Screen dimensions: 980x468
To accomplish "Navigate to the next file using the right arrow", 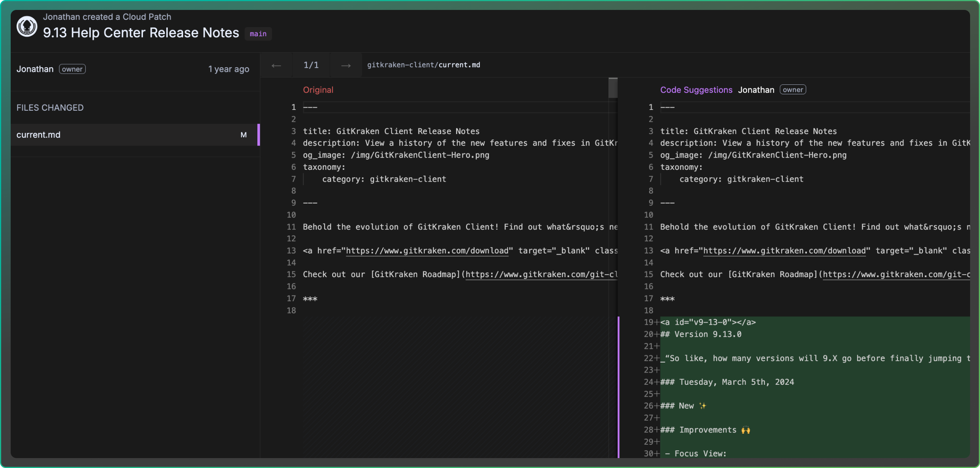I will 345,65.
